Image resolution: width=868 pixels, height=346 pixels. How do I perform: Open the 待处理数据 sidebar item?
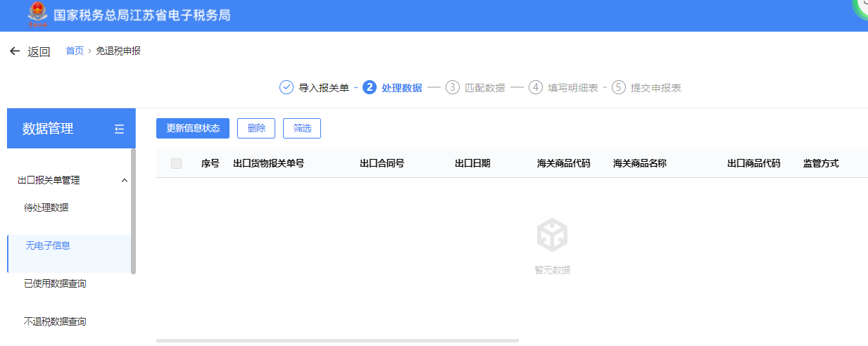point(46,207)
